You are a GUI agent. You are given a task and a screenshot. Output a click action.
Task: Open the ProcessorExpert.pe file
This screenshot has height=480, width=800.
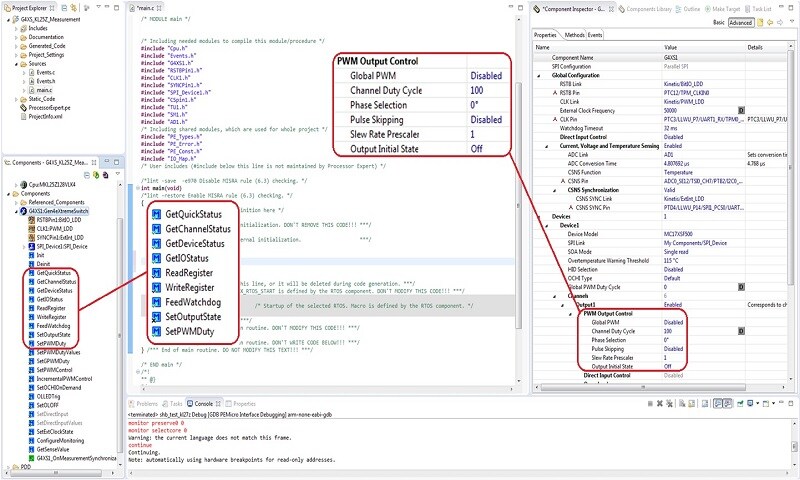tap(49, 107)
